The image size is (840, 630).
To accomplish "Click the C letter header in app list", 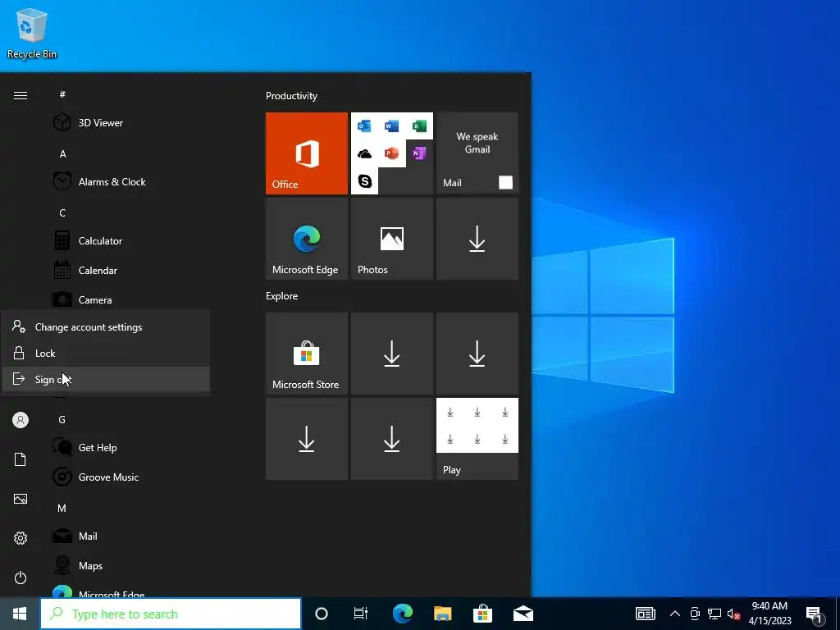I will point(62,212).
